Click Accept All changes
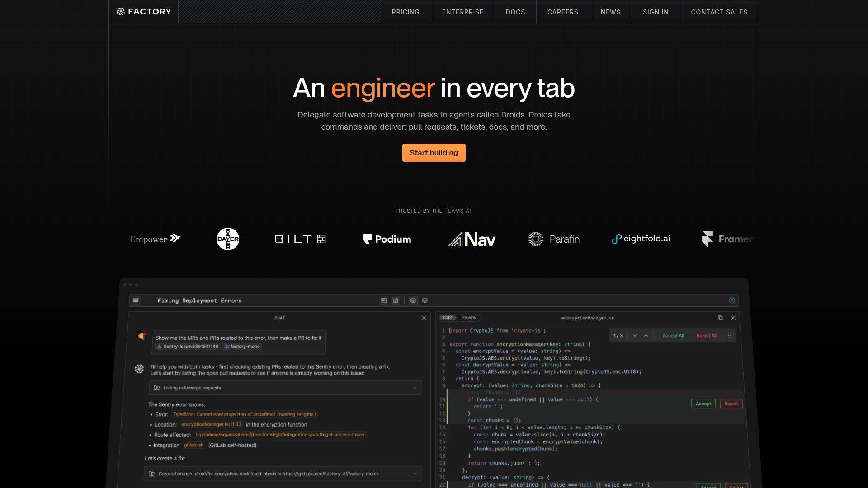Image resolution: width=868 pixels, height=488 pixels. (x=673, y=336)
